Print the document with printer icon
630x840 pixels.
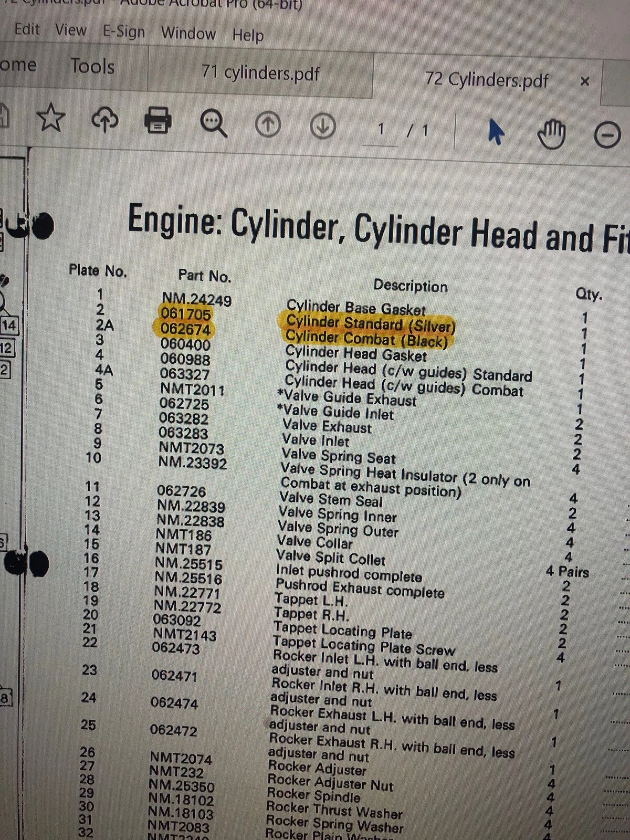coord(158,121)
